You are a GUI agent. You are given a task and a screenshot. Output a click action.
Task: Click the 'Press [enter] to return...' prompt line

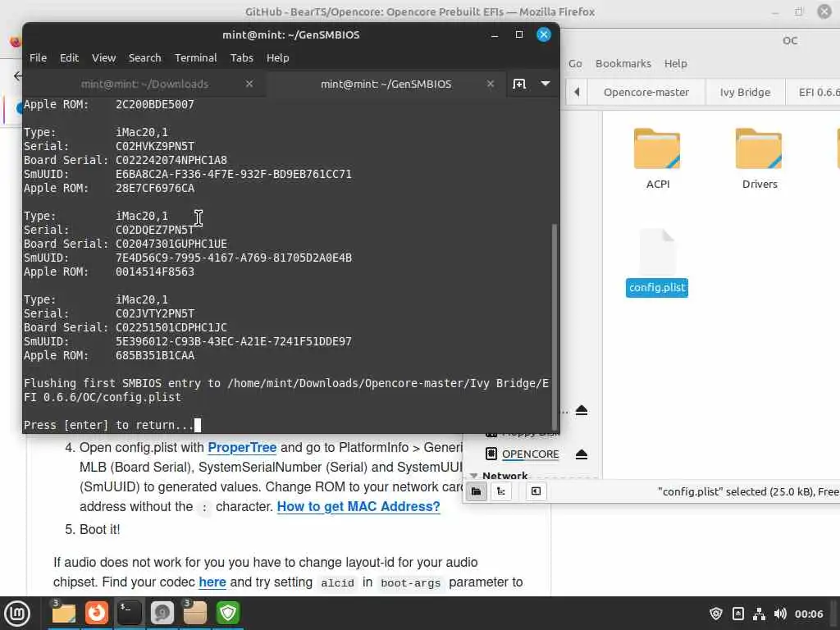click(109, 425)
